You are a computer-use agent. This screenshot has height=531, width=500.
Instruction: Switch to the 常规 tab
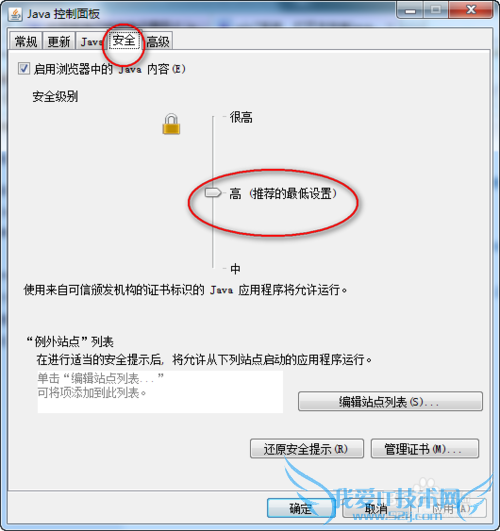pyautogui.click(x=26, y=41)
